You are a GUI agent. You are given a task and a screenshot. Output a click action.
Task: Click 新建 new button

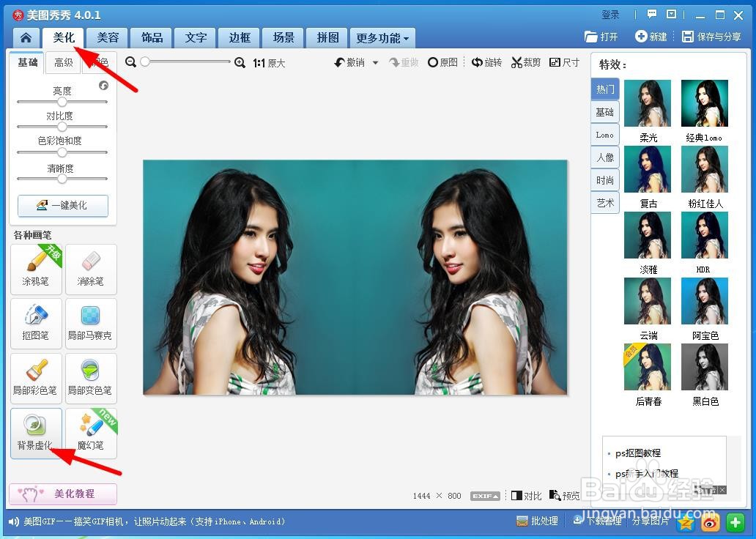click(651, 37)
